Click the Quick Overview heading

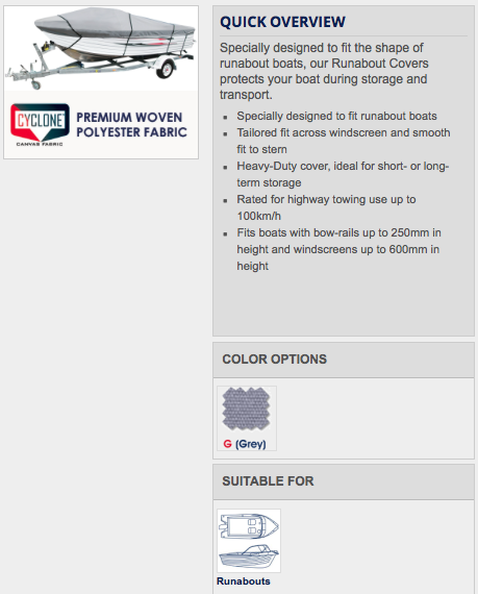click(283, 22)
